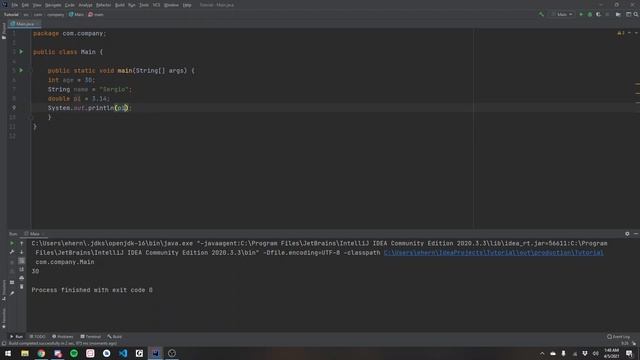Screen dimensions: 640x360
Task: Open the Terminal tool window tab
Action: pyautogui.click(x=91, y=337)
